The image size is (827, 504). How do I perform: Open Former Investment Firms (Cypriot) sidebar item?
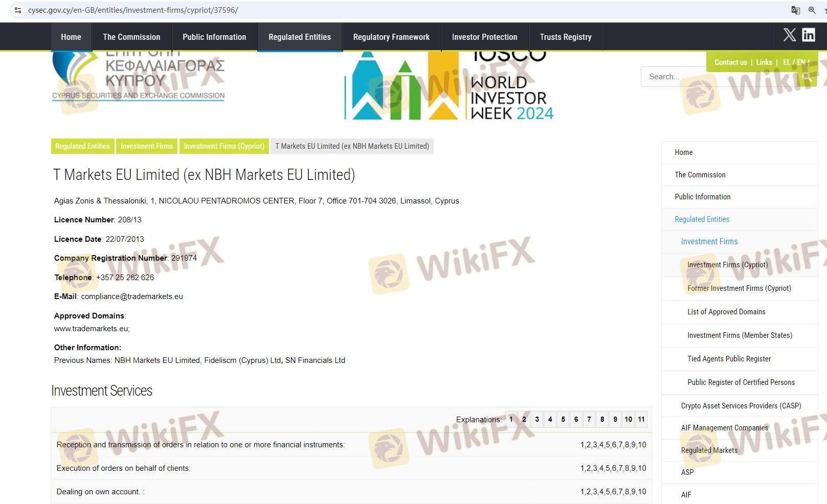tap(740, 288)
